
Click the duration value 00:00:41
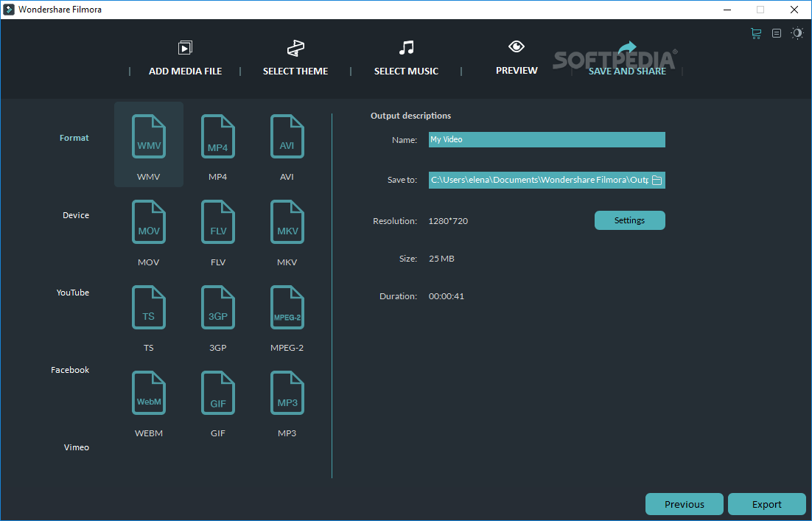coord(447,296)
